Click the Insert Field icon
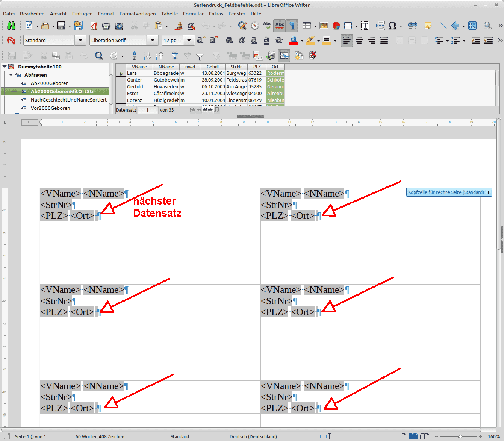 pyautogui.click(x=413, y=26)
